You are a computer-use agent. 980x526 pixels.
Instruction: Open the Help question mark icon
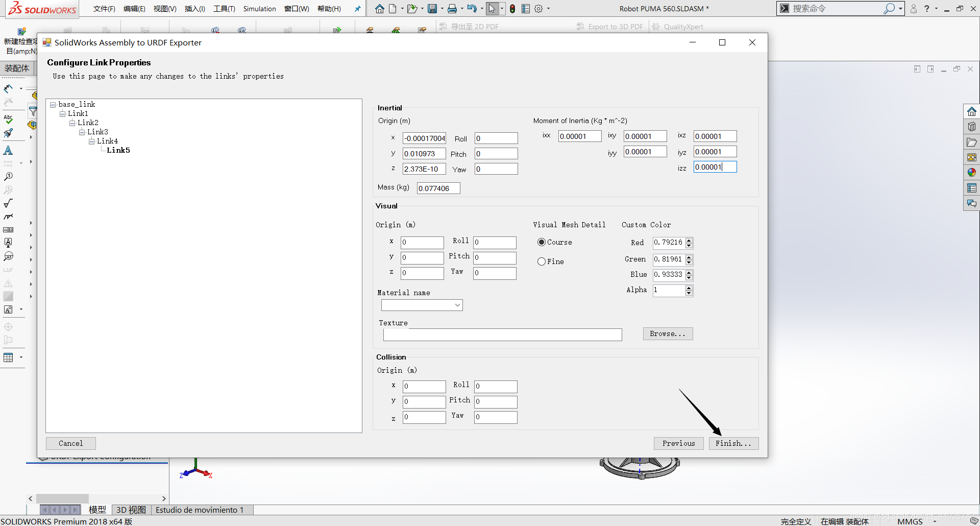[927, 9]
